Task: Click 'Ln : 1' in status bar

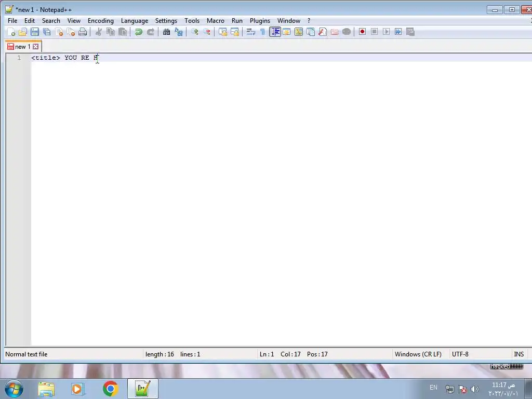Action: [x=267, y=354]
